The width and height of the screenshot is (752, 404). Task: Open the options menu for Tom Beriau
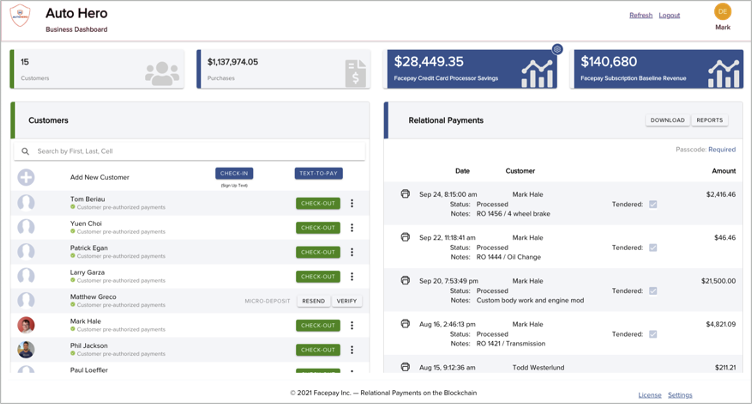pyautogui.click(x=352, y=203)
